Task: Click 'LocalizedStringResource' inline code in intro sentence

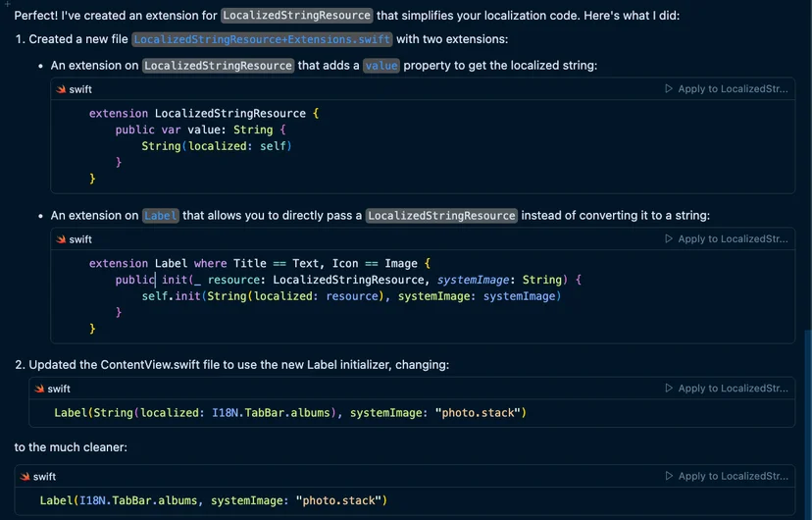Action: point(297,16)
